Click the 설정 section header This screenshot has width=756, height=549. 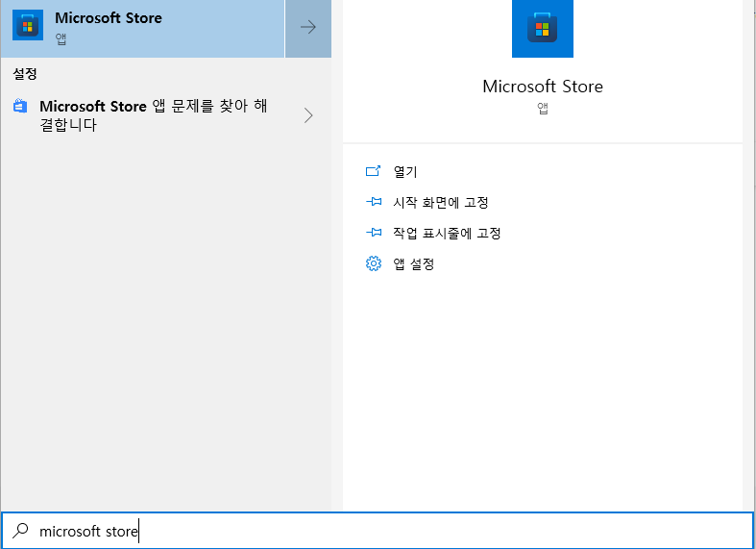click(25, 74)
